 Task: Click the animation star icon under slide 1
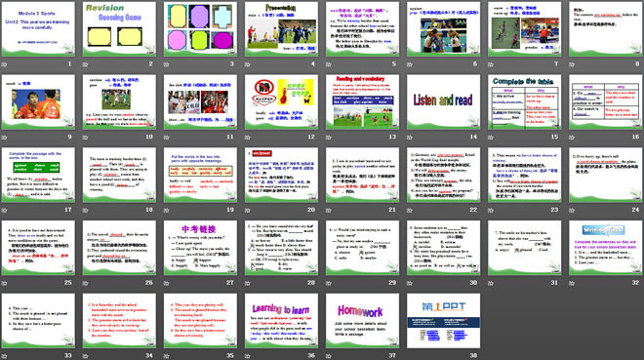[4, 64]
